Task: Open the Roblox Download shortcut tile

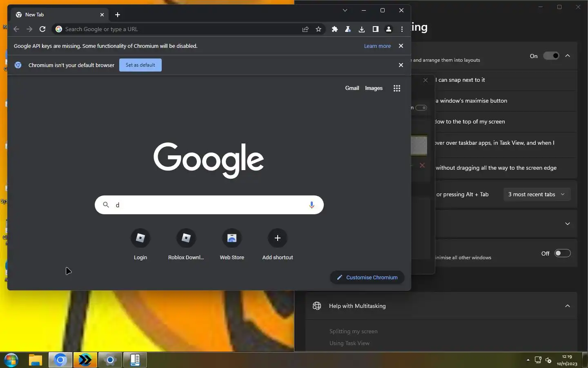Action: click(186, 245)
